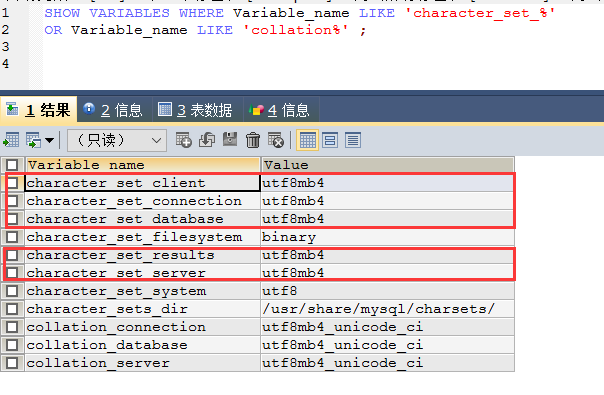Check the box for character_sets_dir row
Screen dimensions: 604x395
(12, 309)
